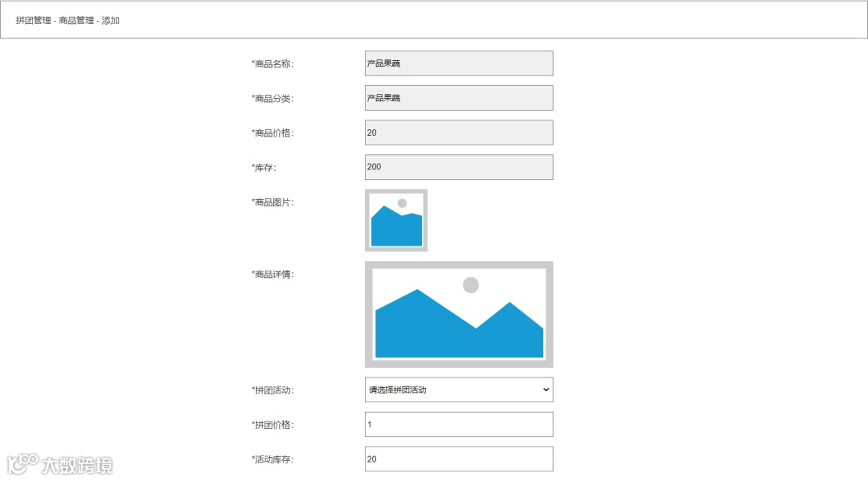Click the *商品分类: label
Screen dimensions: 868x481
point(273,99)
